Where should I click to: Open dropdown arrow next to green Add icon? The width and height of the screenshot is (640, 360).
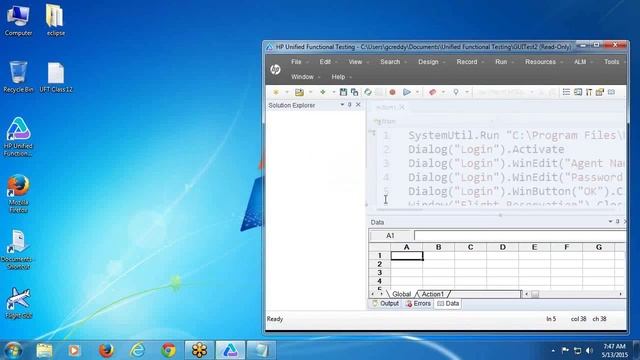pos(333,92)
